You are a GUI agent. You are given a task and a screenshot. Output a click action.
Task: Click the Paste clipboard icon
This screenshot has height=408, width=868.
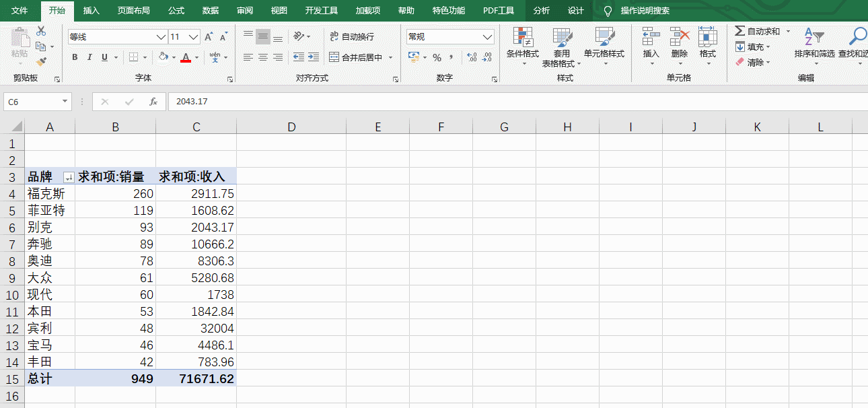coord(20,38)
